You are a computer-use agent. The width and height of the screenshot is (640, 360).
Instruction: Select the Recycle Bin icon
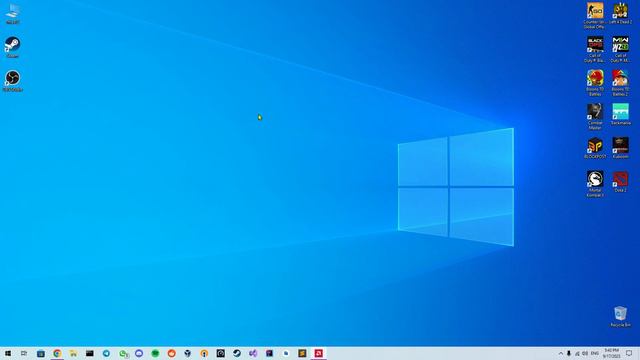[x=620, y=316]
